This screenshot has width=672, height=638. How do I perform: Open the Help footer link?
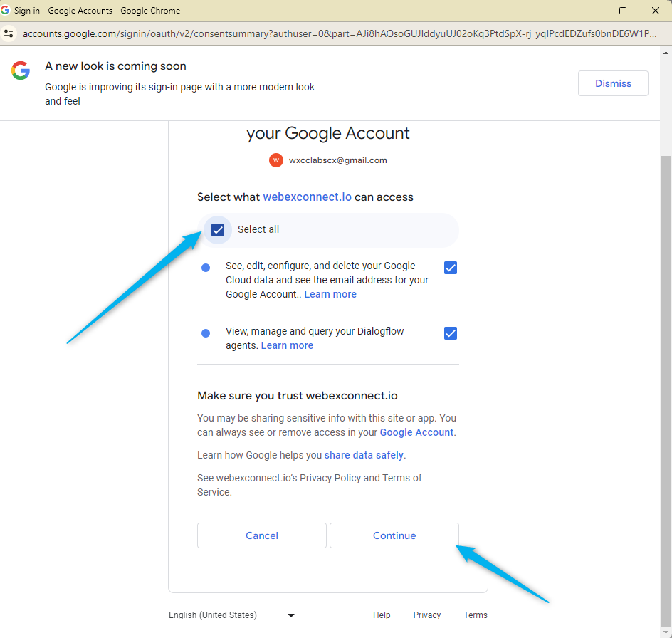pos(382,615)
